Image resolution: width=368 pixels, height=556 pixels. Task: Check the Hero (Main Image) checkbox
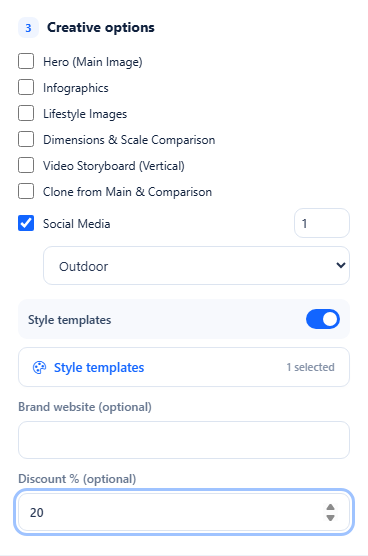click(26, 61)
